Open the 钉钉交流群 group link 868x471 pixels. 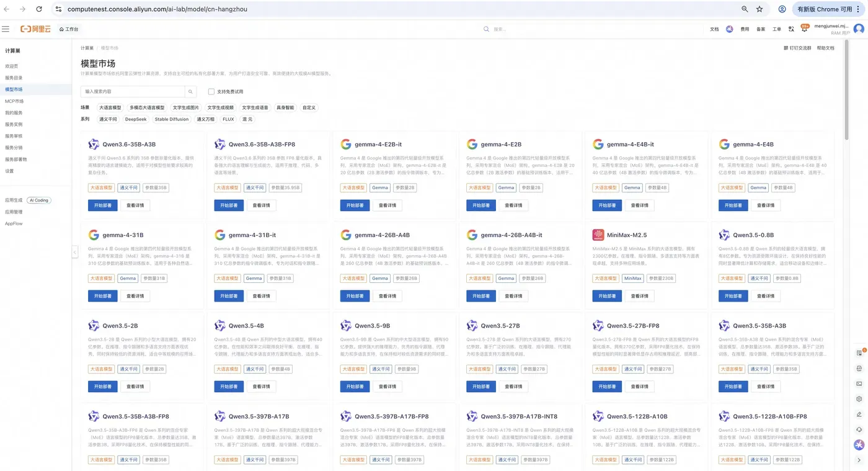[797, 48]
